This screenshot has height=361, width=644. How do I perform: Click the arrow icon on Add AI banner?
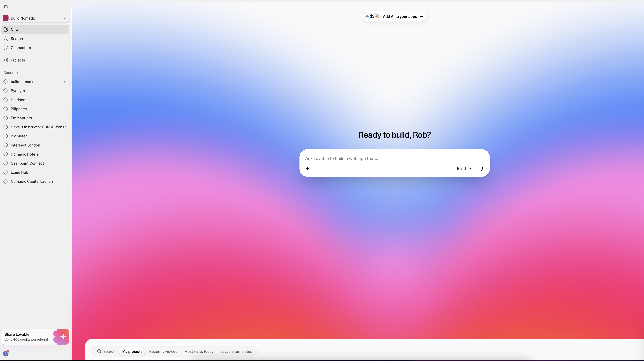pyautogui.click(x=421, y=16)
